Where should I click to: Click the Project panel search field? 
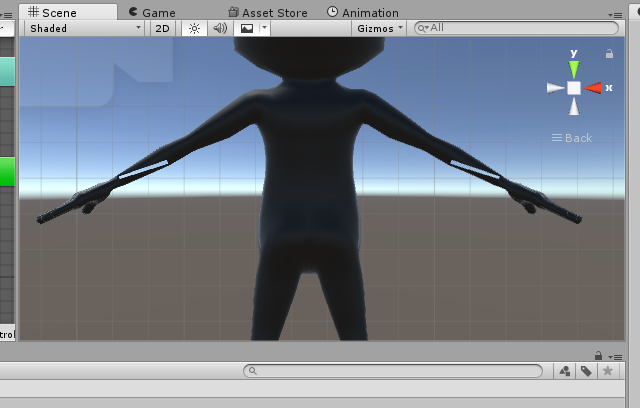[x=393, y=371]
